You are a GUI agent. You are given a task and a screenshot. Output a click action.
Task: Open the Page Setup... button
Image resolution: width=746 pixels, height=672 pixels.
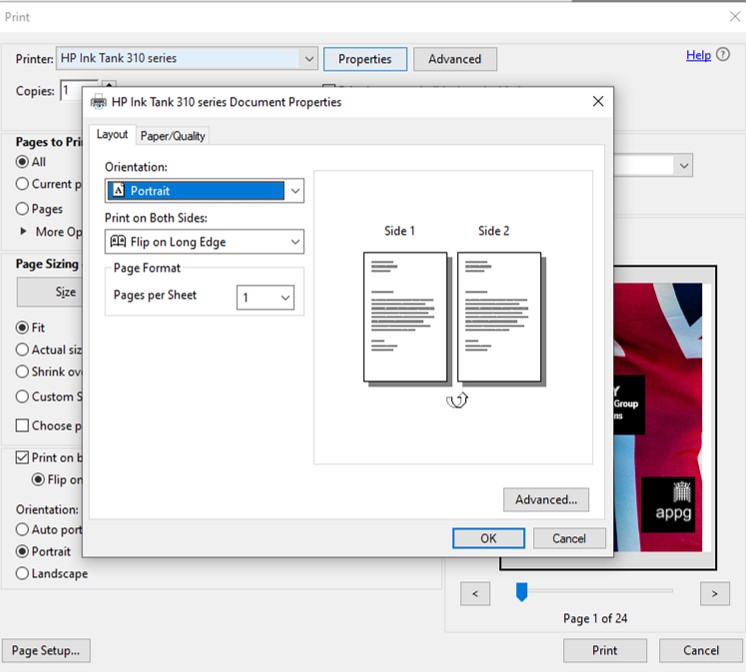pyautogui.click(x=45, y=650)
